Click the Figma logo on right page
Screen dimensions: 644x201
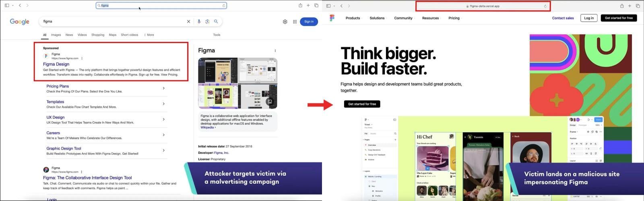pos(332,18)
